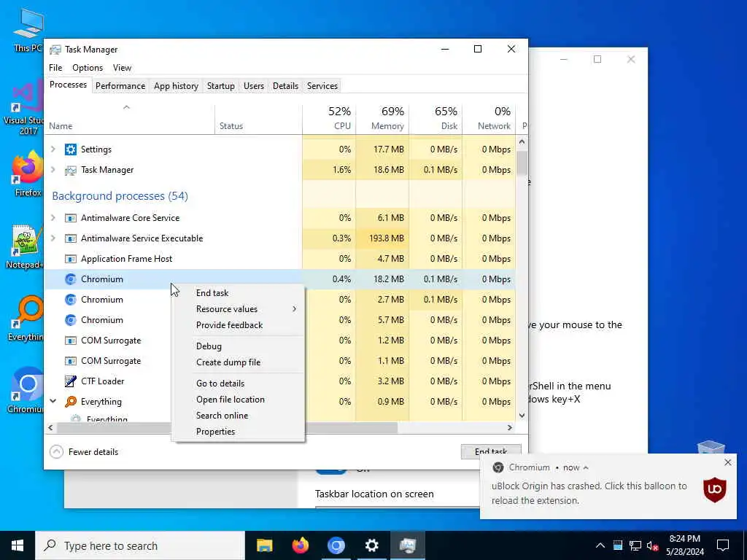The image size is (747, 560).
Task: Collapse the Everything process group
Action: coord(53,402)
